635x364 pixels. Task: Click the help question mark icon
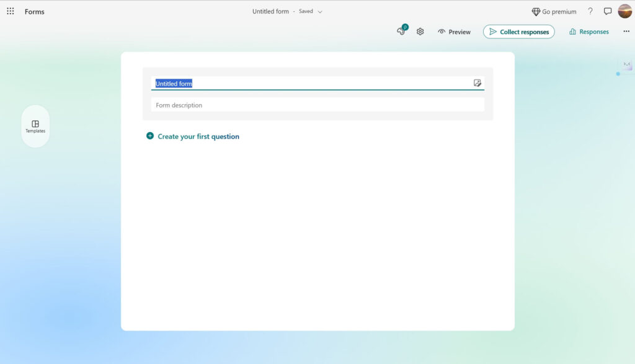pos(590,11)
